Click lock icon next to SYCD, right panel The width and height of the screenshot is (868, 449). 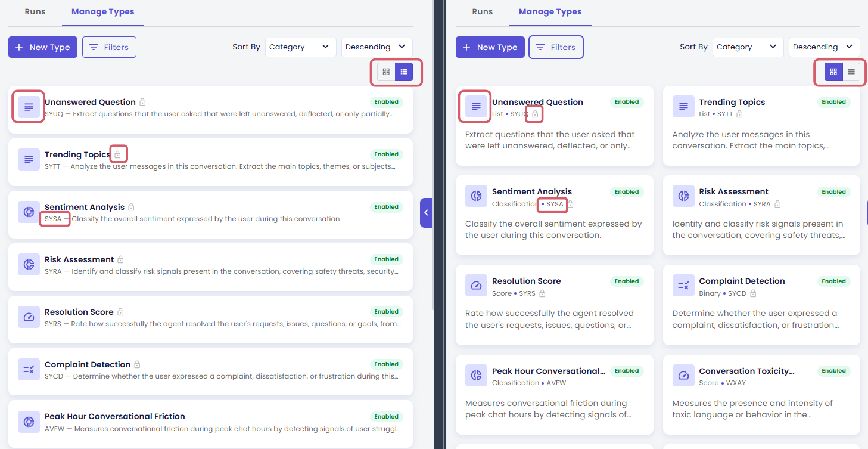coord(753,293)
